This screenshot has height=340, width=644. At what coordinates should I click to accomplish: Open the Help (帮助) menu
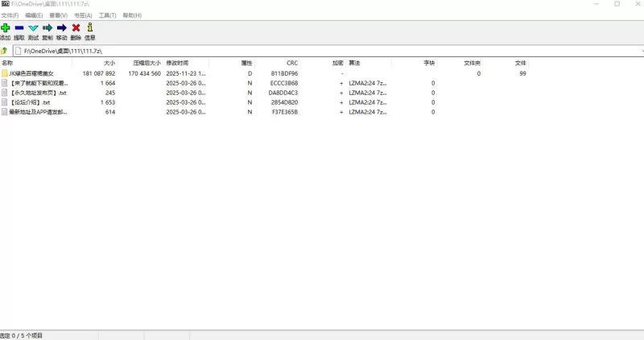(x=132, y=15)
